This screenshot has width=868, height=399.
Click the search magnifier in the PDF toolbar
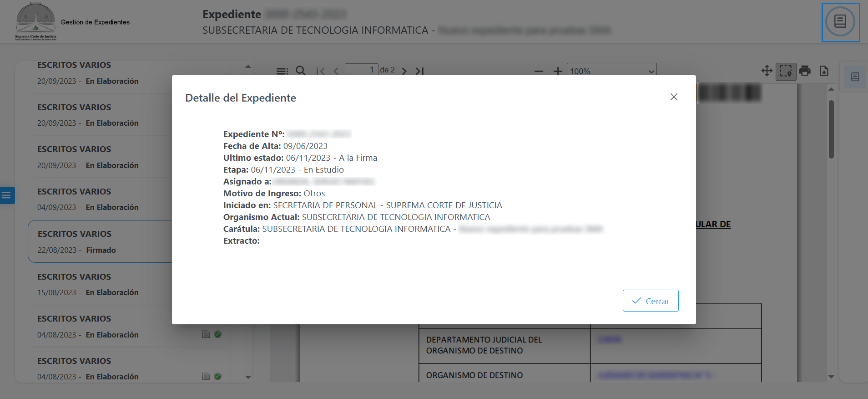300,71
